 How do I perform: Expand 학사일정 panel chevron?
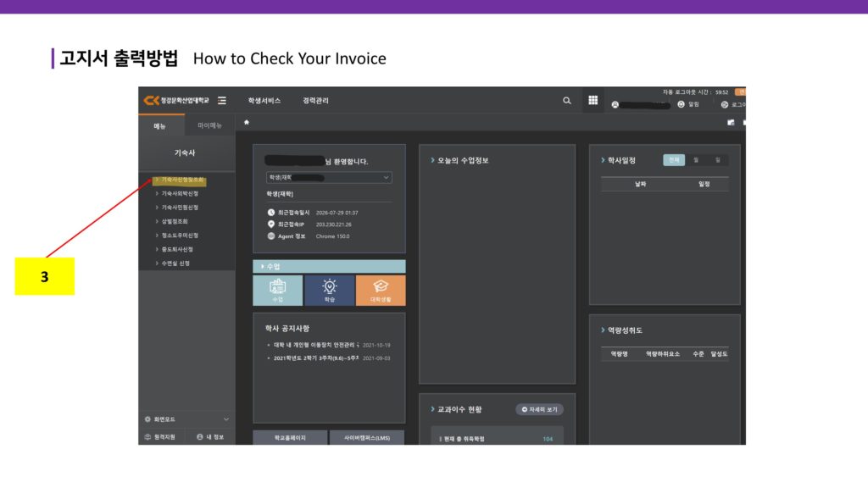[x=603, y=160]
